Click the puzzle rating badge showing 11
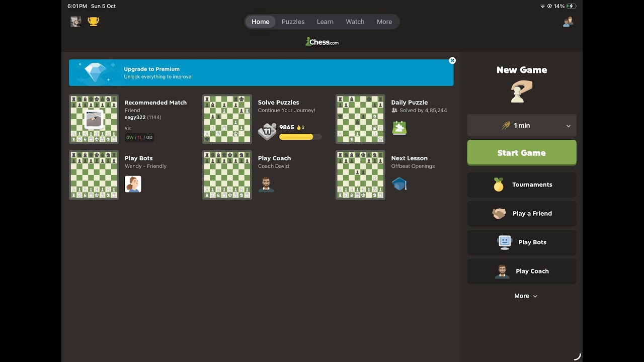This screenshot has width=644, height=362. click(x=267, y=131)
